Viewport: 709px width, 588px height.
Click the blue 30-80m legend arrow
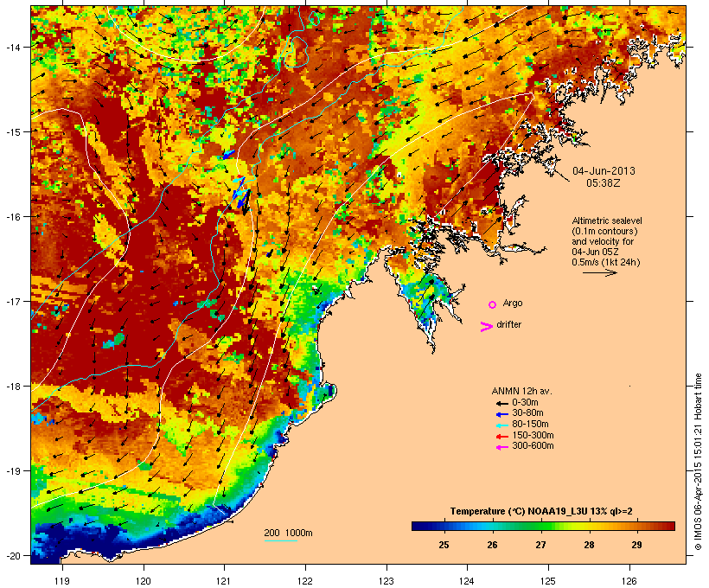click(x=502, y=414)
